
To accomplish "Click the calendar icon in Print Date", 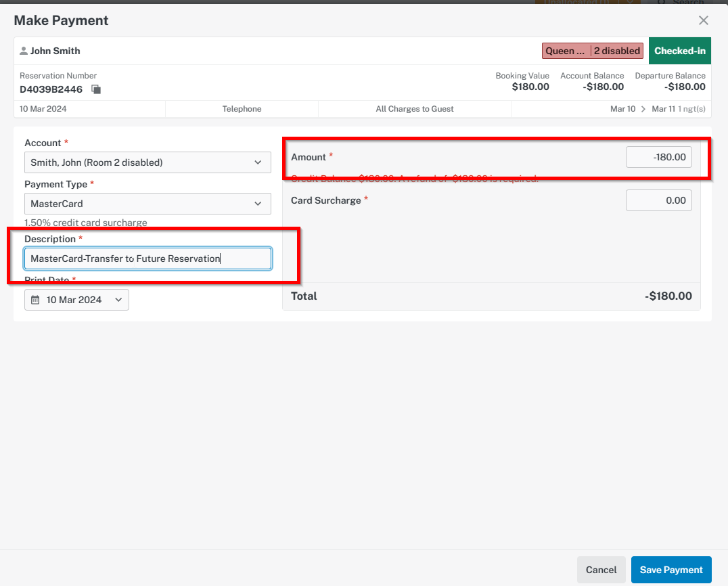I will point(35,300).
